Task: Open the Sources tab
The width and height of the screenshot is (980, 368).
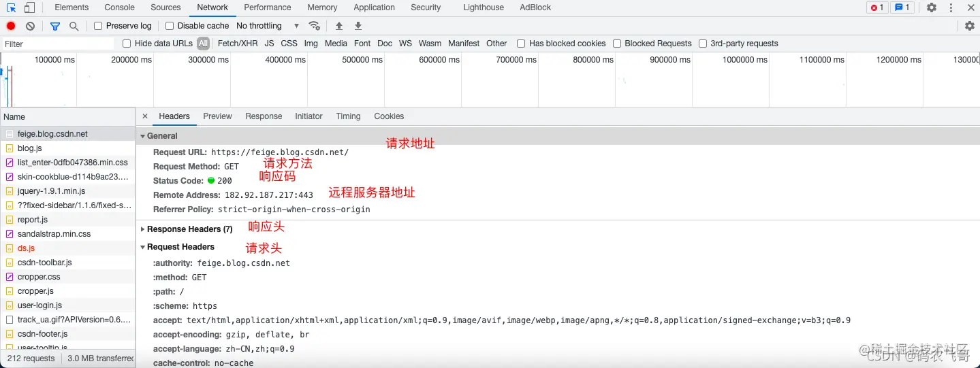Action: (x=166, y=7)
